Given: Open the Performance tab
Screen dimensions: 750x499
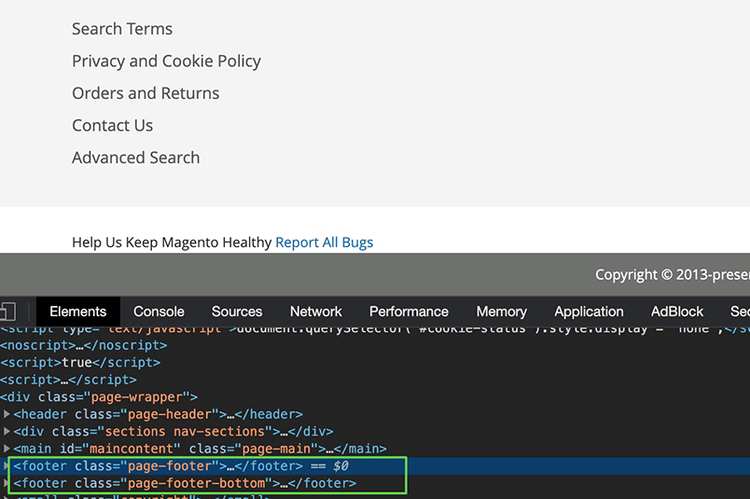Looking at the screenshot, I should (408, 311).
